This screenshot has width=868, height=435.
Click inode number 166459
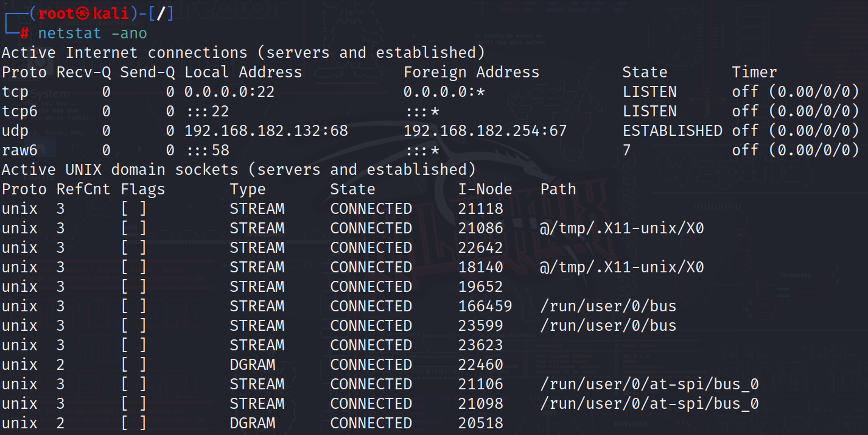pos(485,306)
